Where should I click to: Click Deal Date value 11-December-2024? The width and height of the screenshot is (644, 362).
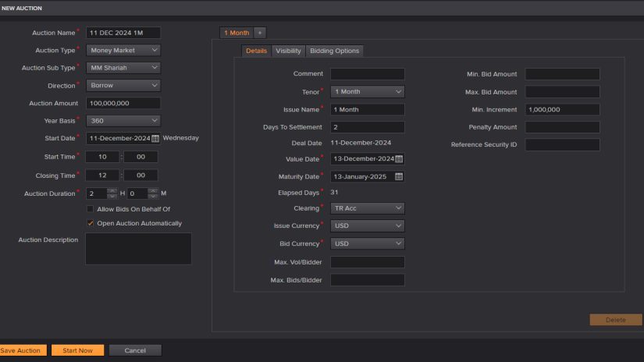pos(361,143)
